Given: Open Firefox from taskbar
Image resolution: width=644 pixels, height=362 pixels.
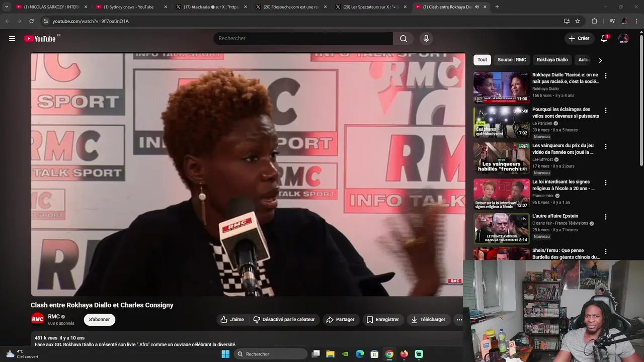Looking at the screenshot, I should coord(404,354).
